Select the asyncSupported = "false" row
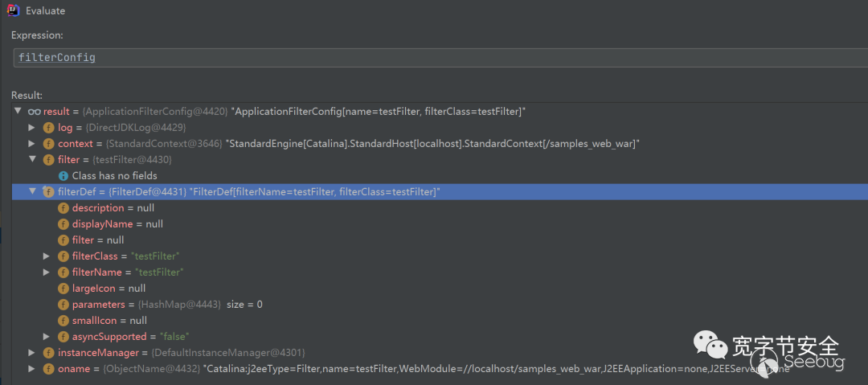This screenshot has height=385, width=868. [440, 336]
